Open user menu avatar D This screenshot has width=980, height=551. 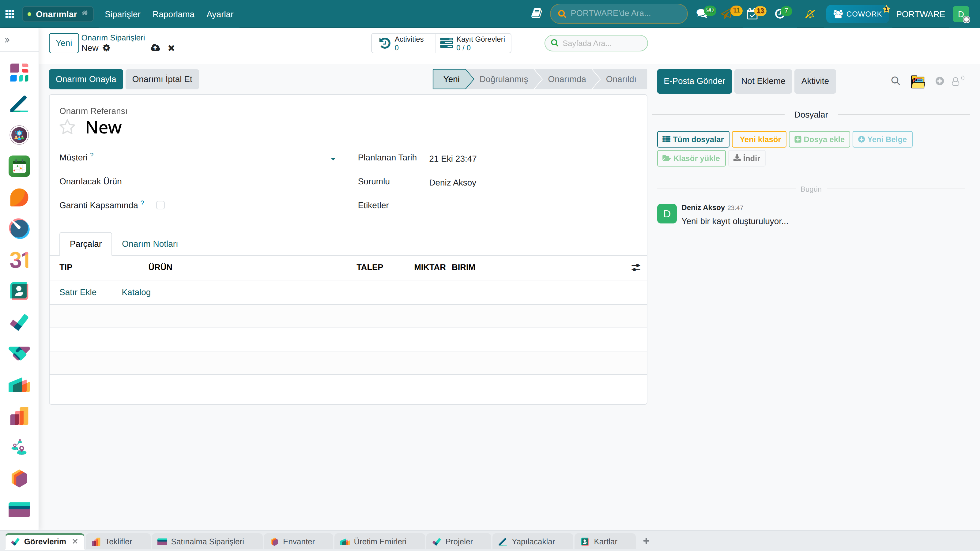[961, 14]
